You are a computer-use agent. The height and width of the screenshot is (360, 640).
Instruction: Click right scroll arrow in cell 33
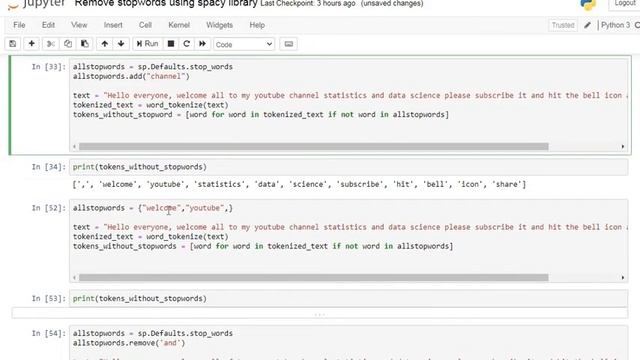[x=623, y=147]
